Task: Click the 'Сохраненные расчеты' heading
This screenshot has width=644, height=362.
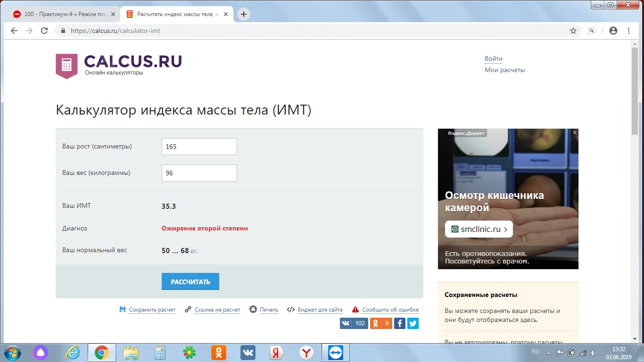Action: (481, 295)
